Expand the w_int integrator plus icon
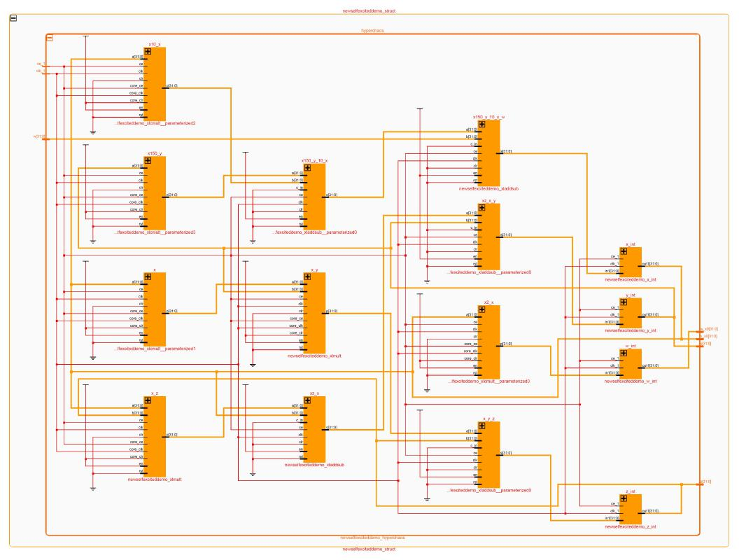 (624, 353)
